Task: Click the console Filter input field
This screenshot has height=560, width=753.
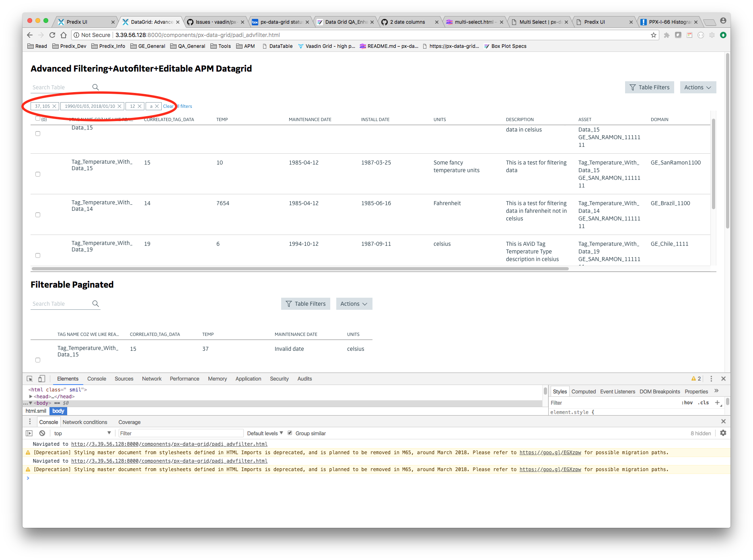Action: click(181, 433)
